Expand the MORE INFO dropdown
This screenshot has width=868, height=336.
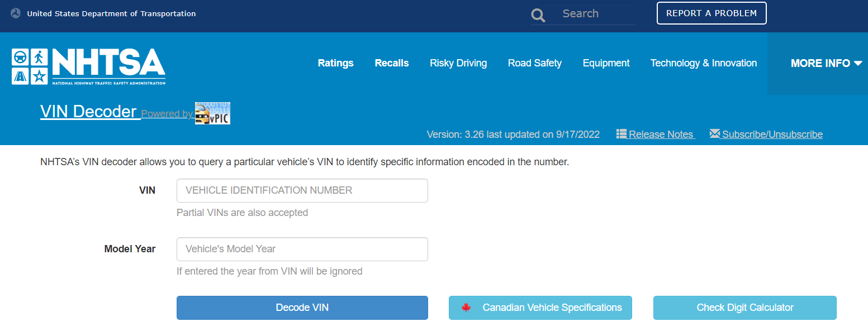point(820,63)
